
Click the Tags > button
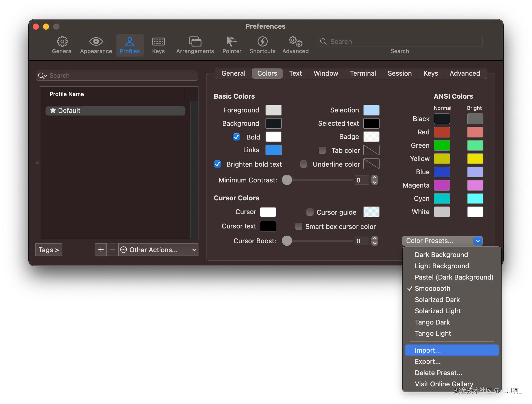point(49,250)
